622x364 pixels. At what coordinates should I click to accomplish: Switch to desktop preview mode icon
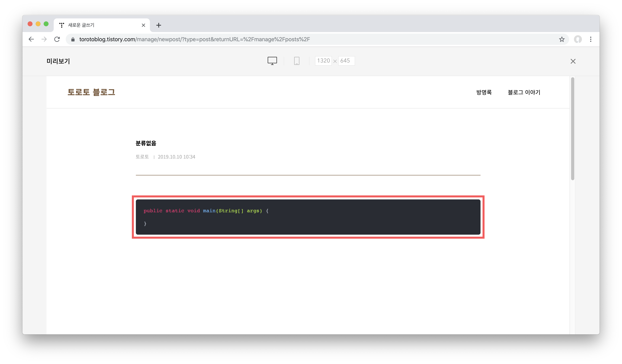point(272,61)
